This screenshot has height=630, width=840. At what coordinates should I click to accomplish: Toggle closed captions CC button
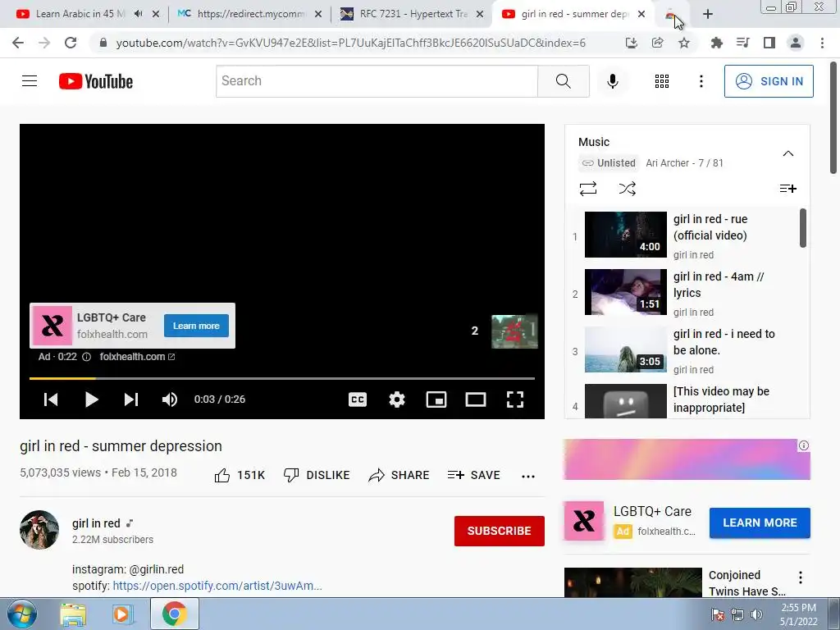coord(358,399)
